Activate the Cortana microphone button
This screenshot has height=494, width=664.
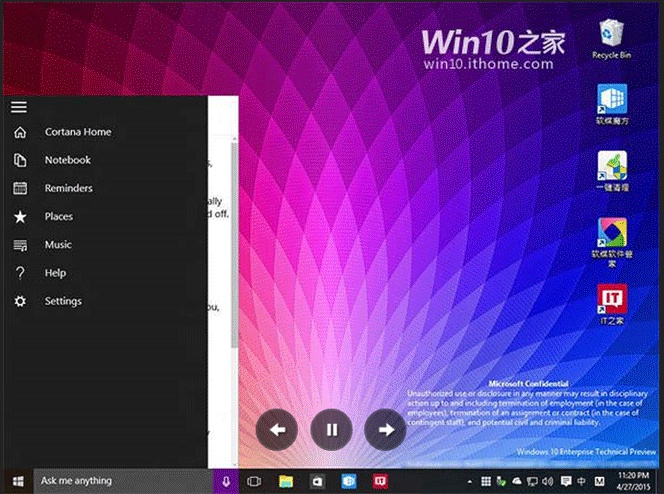[226, 481]
